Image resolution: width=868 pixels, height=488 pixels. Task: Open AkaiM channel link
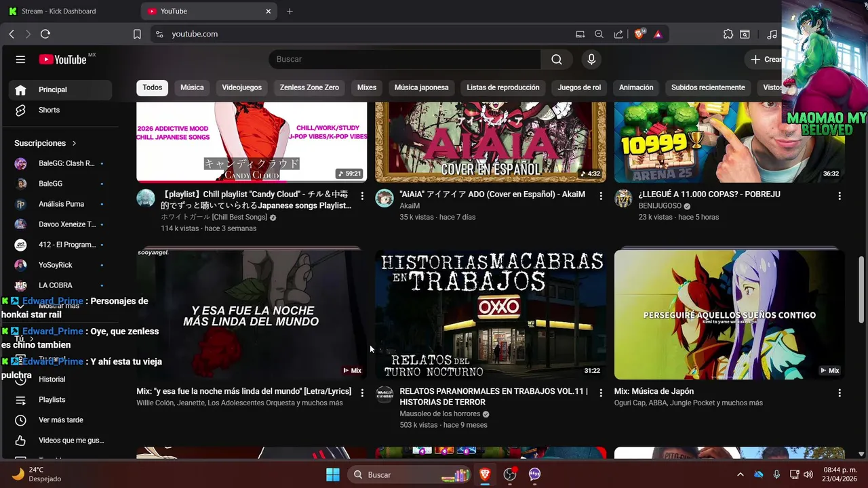pyautogui.click(x=410, y=206)
